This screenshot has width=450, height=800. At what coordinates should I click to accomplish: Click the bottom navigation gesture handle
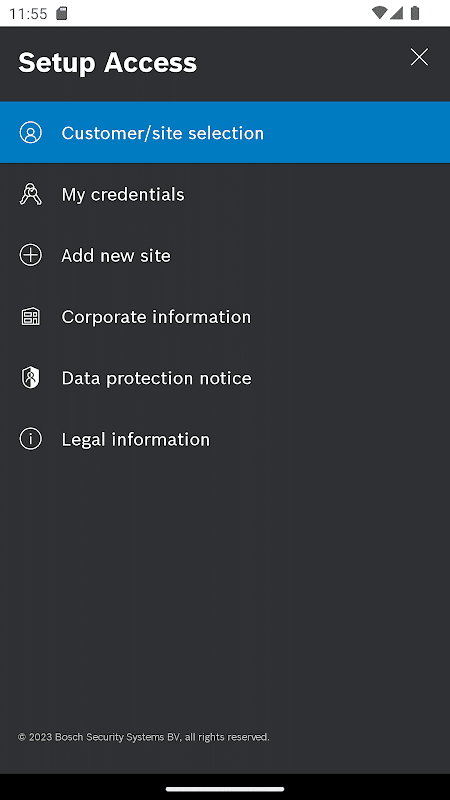coord(225,789)
